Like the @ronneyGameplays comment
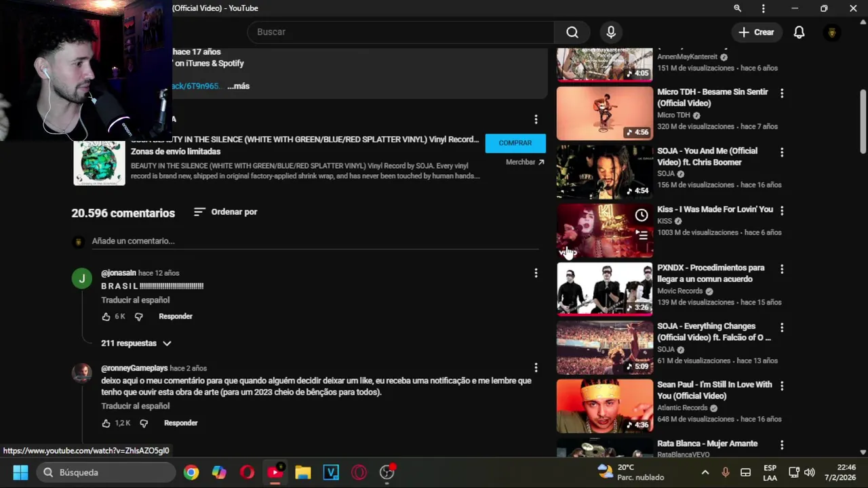This screenshot has width=868, height=488. (x=106, y=423)
